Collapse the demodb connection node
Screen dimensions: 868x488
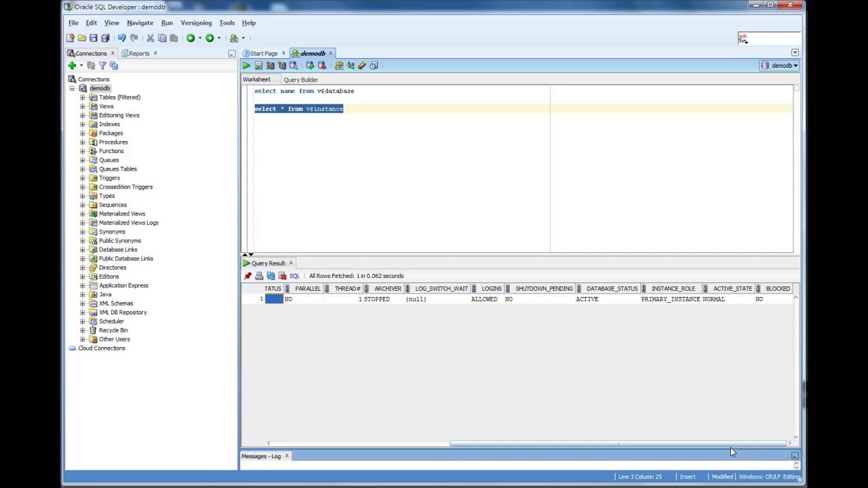tap(72, 89)
